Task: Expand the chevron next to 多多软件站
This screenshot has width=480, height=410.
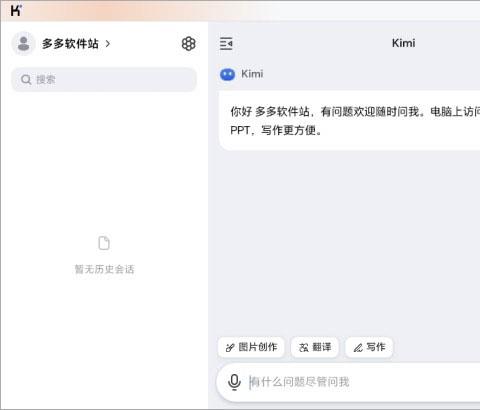Action: pos(107,43)
